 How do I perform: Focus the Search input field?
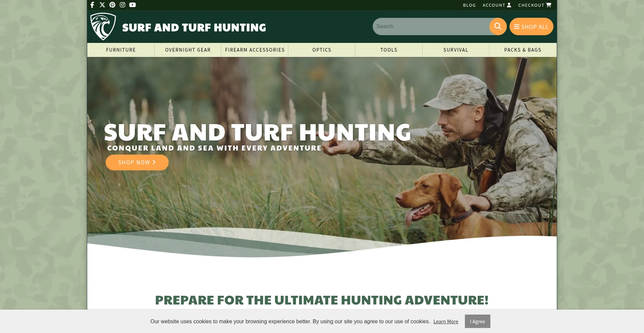(x=431, y=26)
